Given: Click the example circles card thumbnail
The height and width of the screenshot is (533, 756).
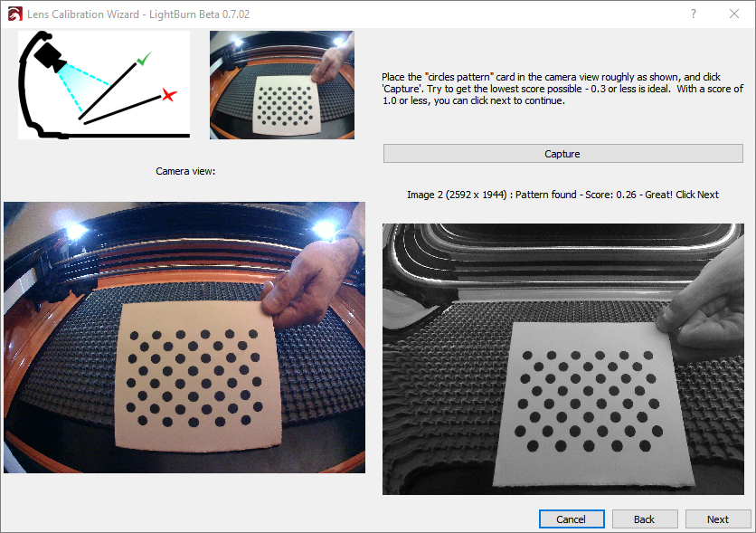Looking at the screenshot, I should [282, 85].
